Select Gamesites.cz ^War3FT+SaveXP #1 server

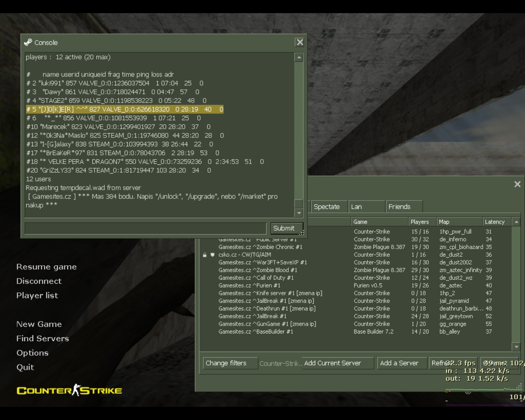coord(355,262)
